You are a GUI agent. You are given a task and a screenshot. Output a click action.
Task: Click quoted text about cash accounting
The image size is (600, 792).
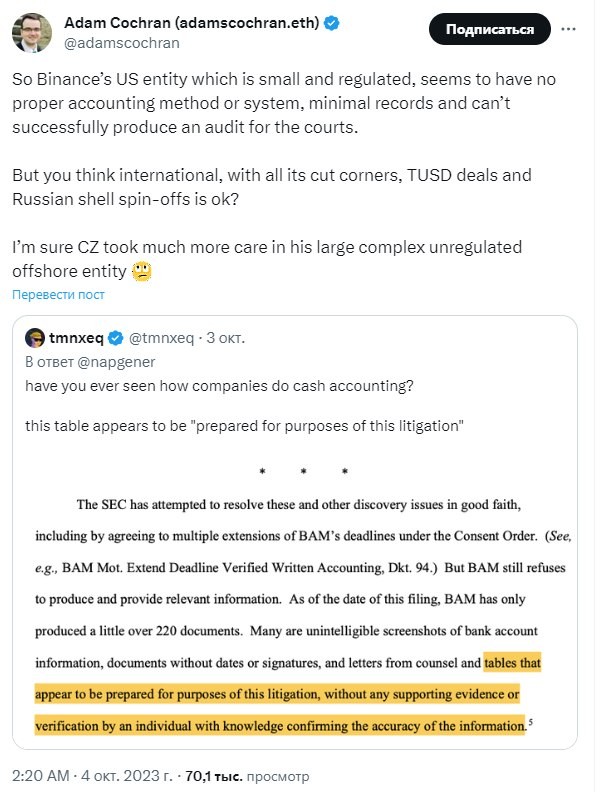pyautogui.click(x=219, y=386)
